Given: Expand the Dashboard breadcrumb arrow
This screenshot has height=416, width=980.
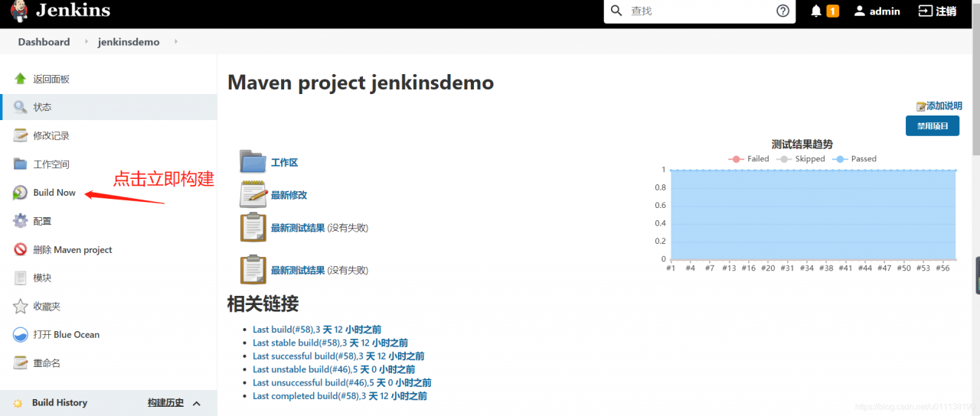Looking at the screenshot, I should [87, 42].
